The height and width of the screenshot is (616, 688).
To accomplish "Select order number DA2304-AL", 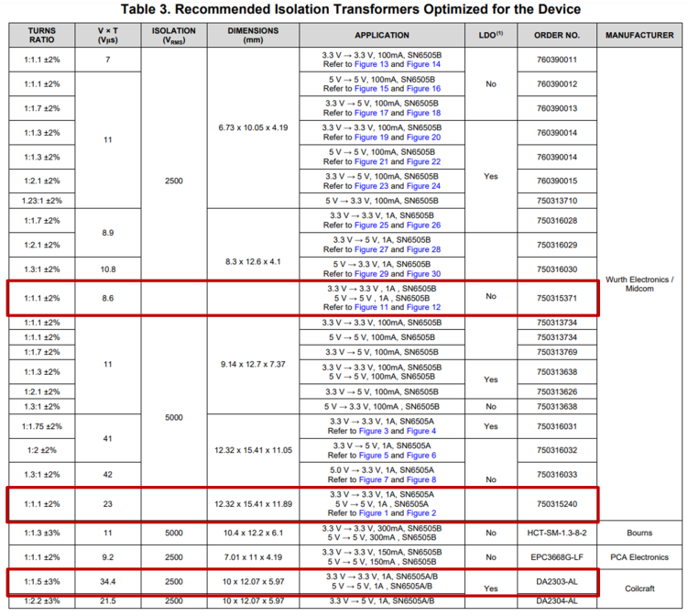I will (557, 601).
